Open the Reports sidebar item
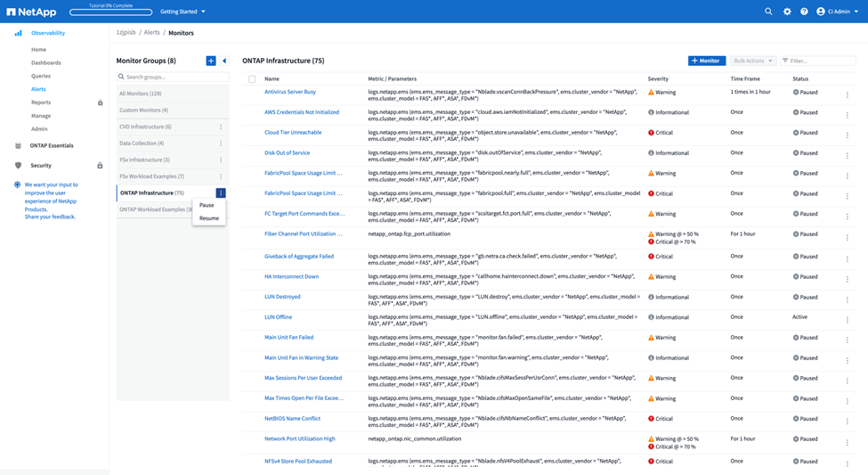The width and height of the screenshot is (868, 475). pos(41,102)
